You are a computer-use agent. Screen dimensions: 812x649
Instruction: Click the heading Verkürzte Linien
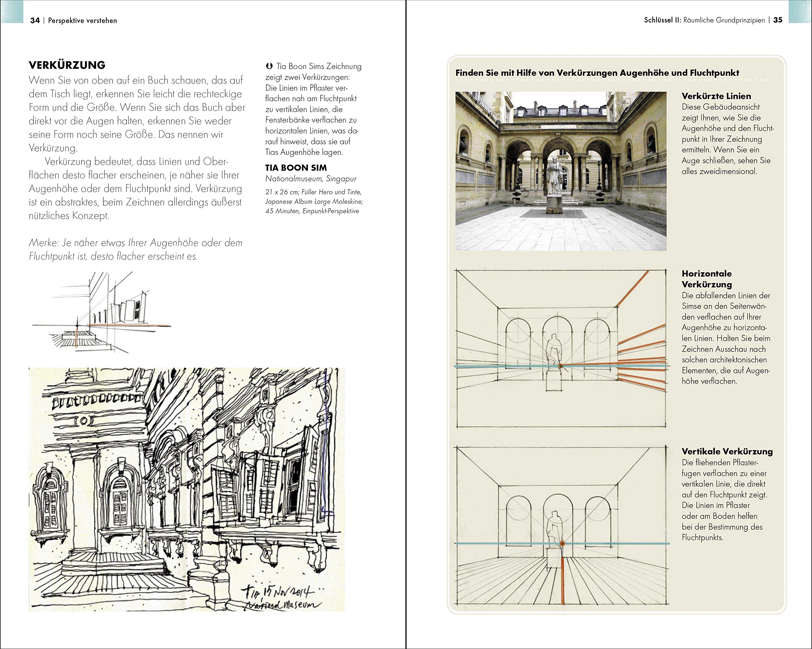coord(716,96)
